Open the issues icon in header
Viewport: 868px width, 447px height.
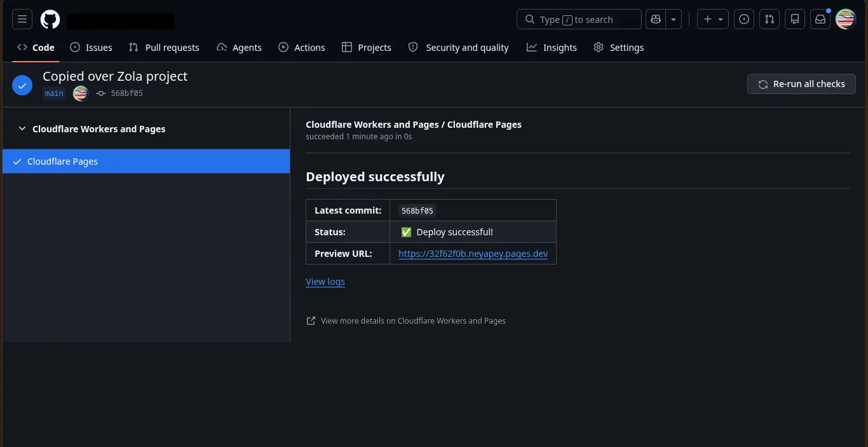(x=744, y=19)
